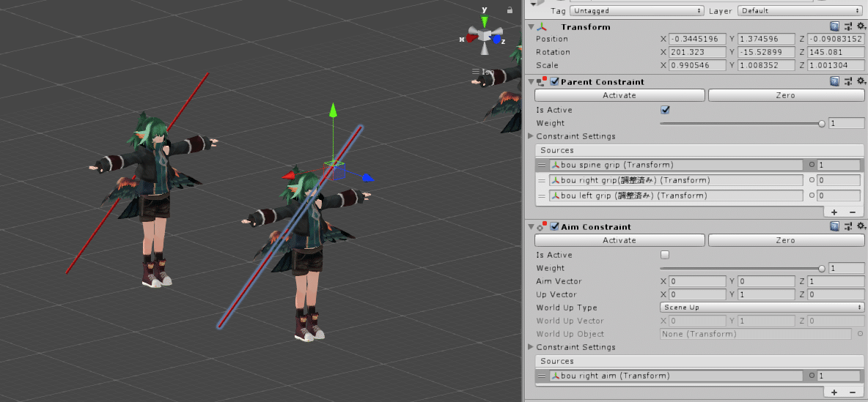Click the scene gizmo green Y axis cone

click(x=485, y=21)
